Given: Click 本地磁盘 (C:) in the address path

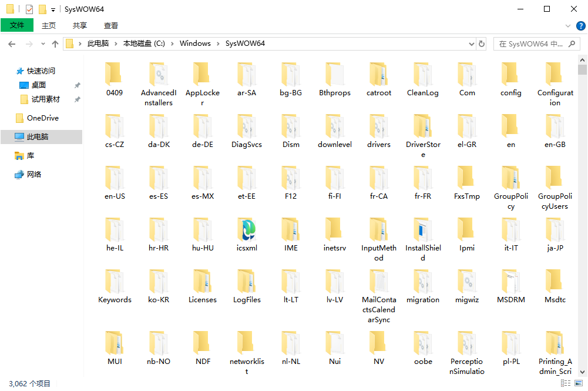Looking at the screenshot, I should coord(144,44).
